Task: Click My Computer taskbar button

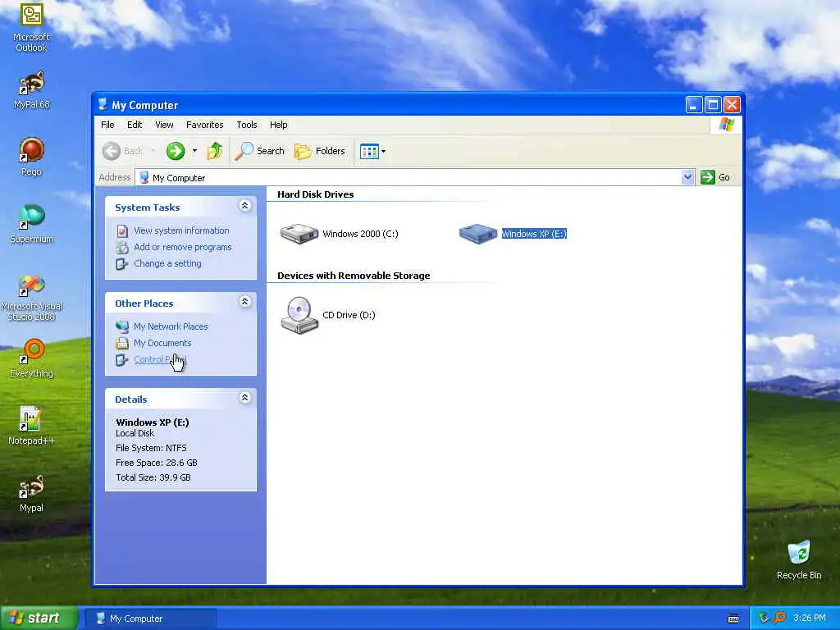Action: coord(151,619)
